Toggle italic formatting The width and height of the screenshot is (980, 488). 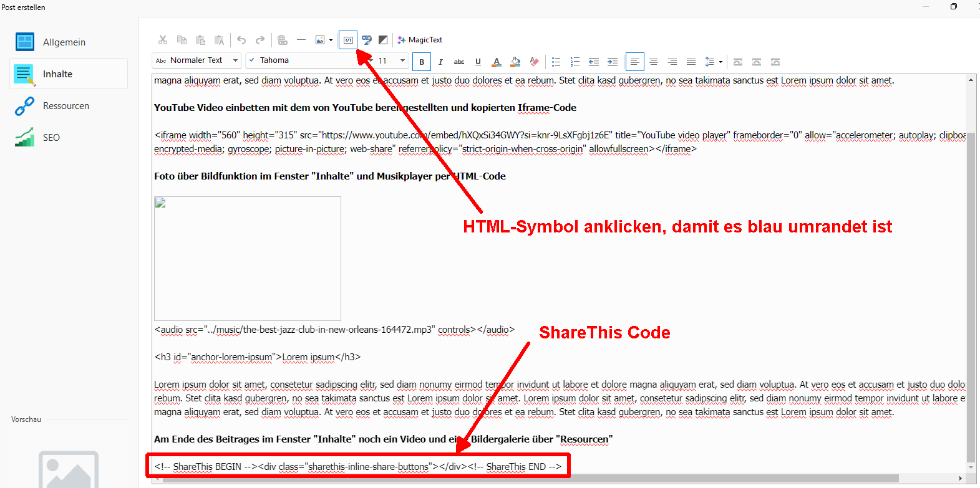(x=440, y=62)
